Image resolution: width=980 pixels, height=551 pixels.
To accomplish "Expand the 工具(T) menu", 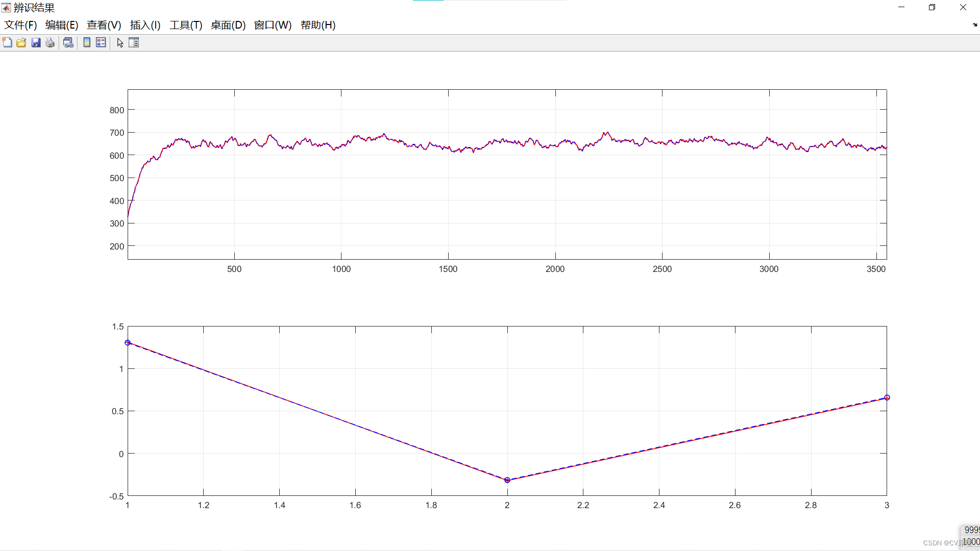I will (186, 25).
